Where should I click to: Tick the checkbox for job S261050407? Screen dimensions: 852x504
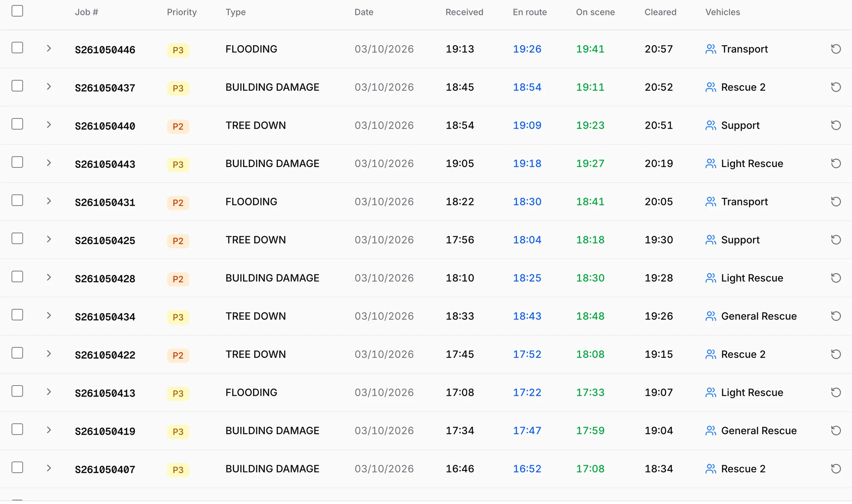[17, 467]
